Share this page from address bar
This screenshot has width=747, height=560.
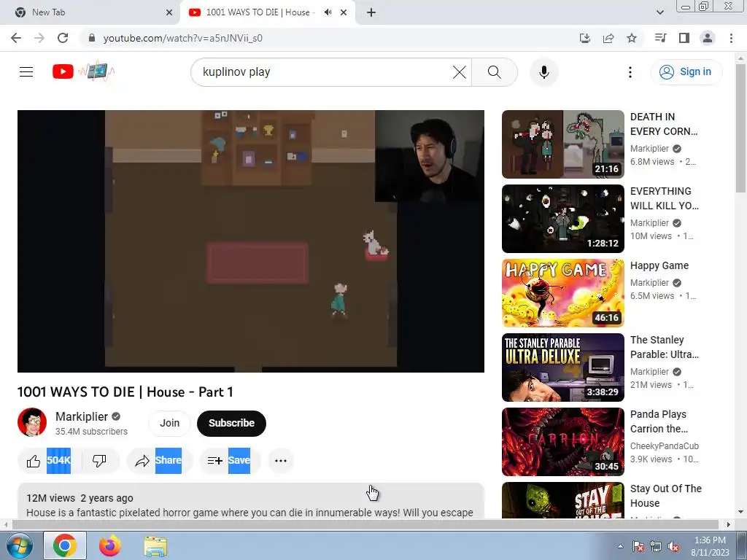point(608,38)
